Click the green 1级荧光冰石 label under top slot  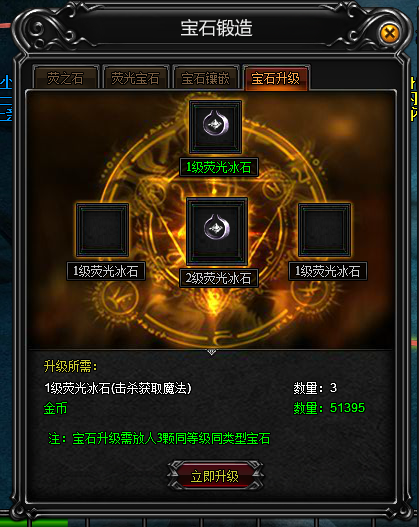coord(219,167)
